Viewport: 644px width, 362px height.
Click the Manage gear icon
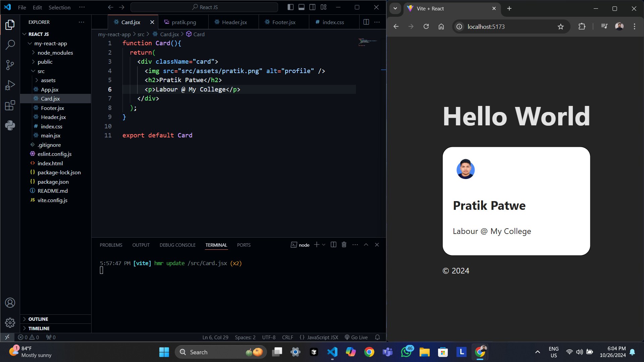(x=10, y=323)
